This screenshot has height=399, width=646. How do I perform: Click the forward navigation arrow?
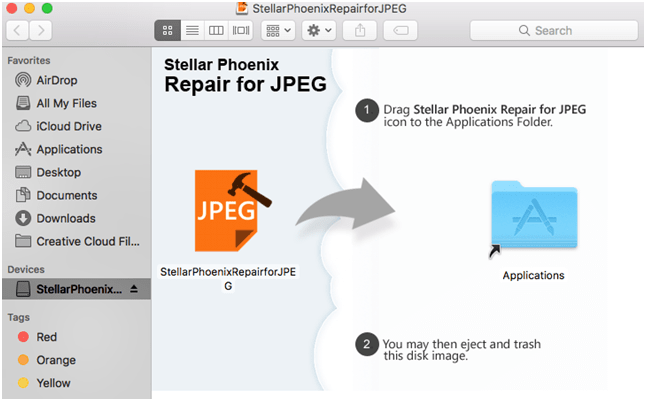tap(41, 31)
